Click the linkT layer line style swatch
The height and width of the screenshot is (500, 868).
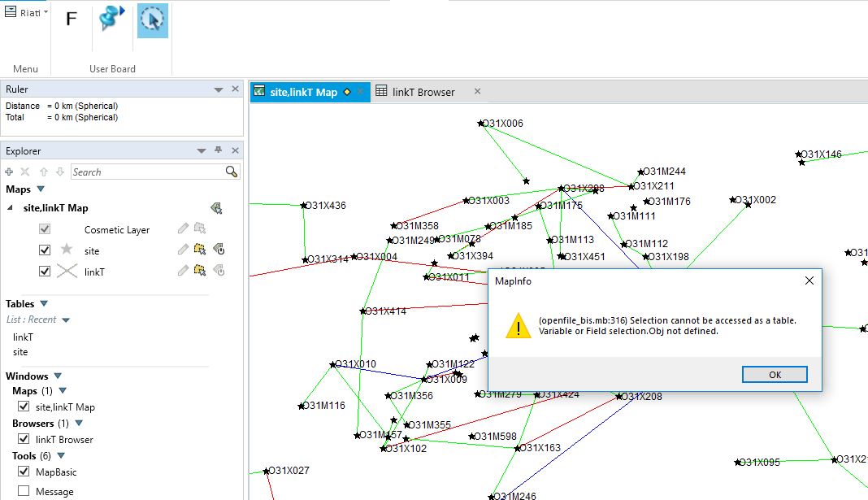point(67,272)
